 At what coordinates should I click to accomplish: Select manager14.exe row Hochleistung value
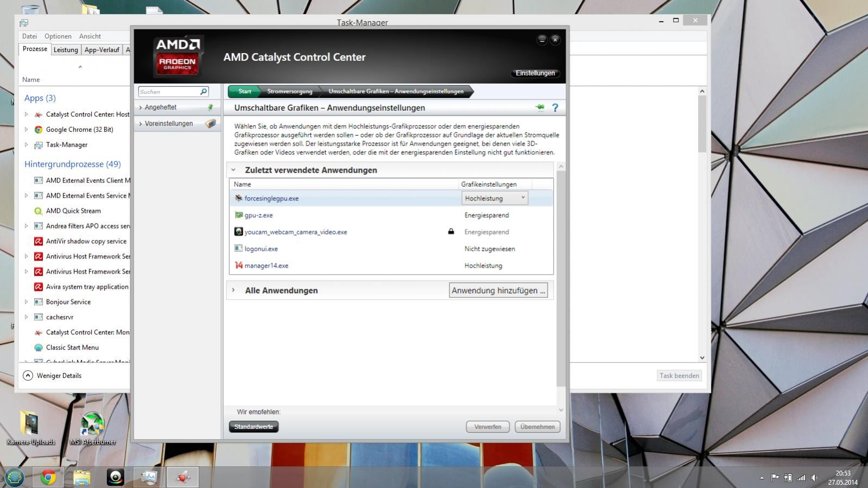(483, 265)
